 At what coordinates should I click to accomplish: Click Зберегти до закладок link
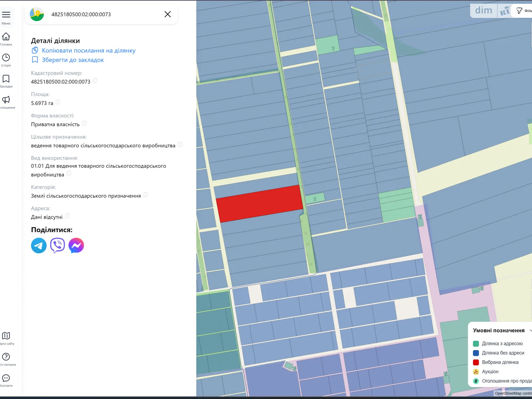(x=72, y=60)
